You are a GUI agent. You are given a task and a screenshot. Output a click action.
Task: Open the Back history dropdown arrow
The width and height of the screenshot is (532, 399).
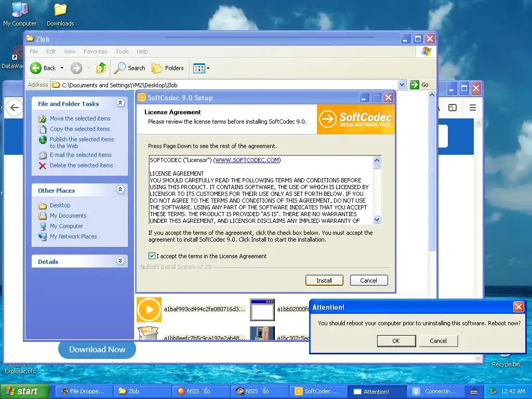point(62,68)
